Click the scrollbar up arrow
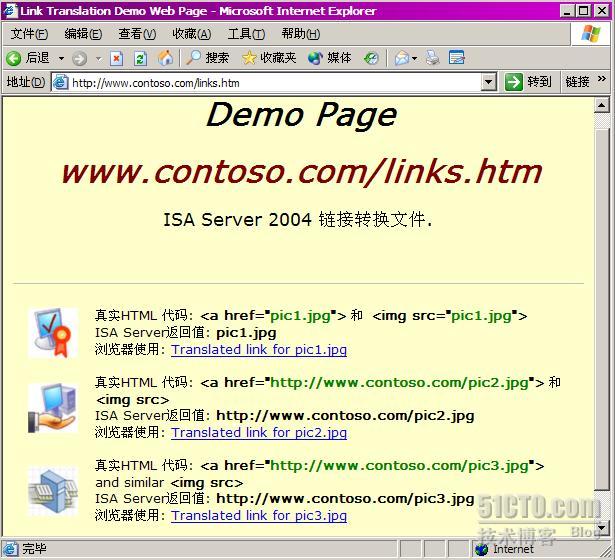Image resolution: width=615 pixels, height=560 pixels. pos(602,105)
